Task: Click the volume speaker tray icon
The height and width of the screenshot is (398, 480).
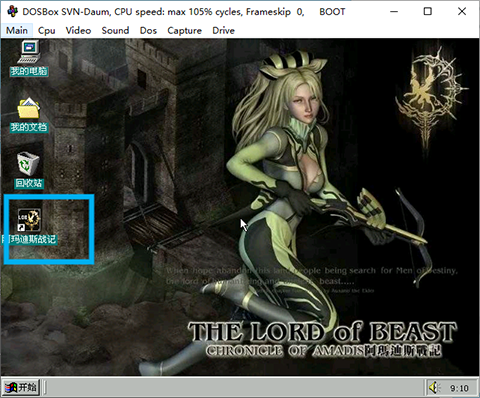Action: [434, 388]
